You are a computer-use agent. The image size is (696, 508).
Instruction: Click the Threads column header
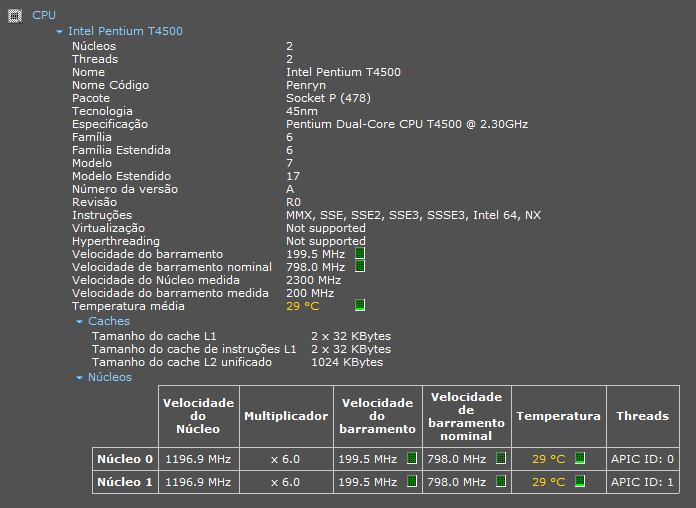tap(643, 416)
